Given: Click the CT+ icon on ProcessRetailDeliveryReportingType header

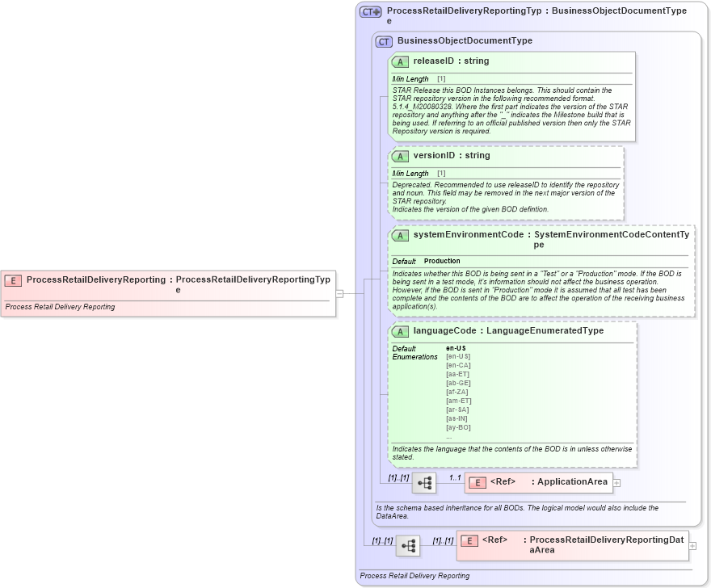Looking at the screenshot, I should pyautogui.click(x=371, y=11).
